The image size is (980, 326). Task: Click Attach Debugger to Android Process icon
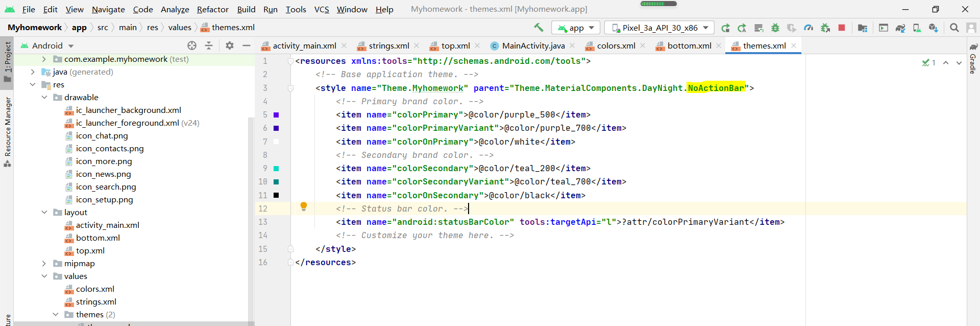point(825,28)
